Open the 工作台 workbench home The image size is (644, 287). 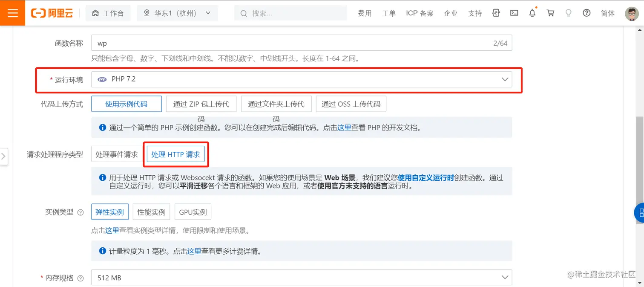[108, 13]
